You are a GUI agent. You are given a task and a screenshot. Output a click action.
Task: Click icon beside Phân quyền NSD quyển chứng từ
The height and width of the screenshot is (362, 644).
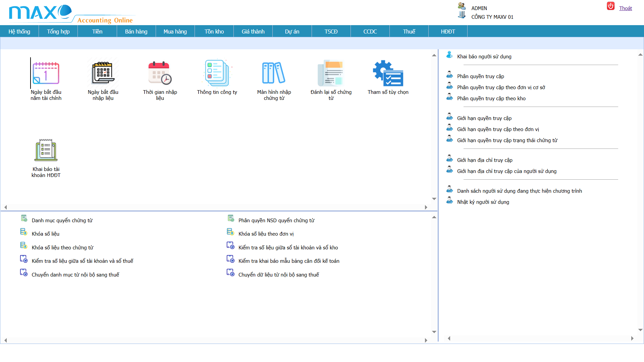(x=231, y=219)
